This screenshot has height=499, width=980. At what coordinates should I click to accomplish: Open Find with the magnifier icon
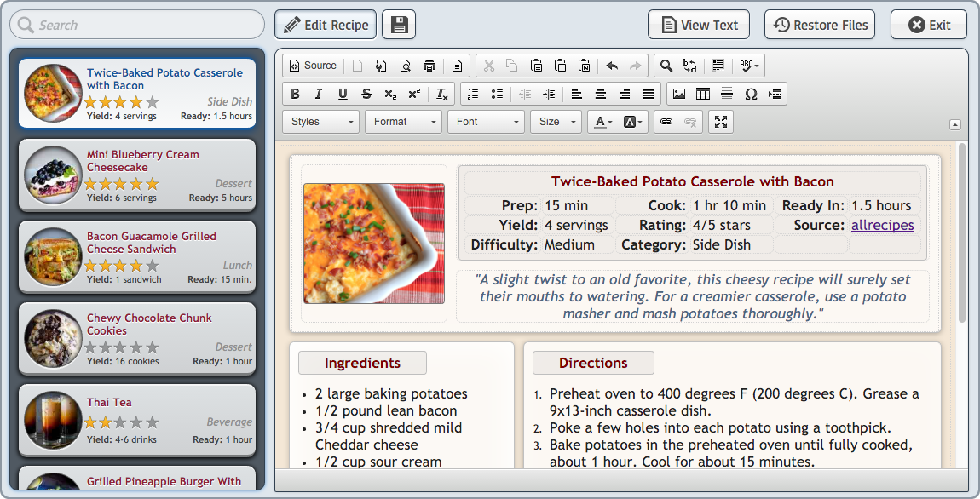pos(666,66)
